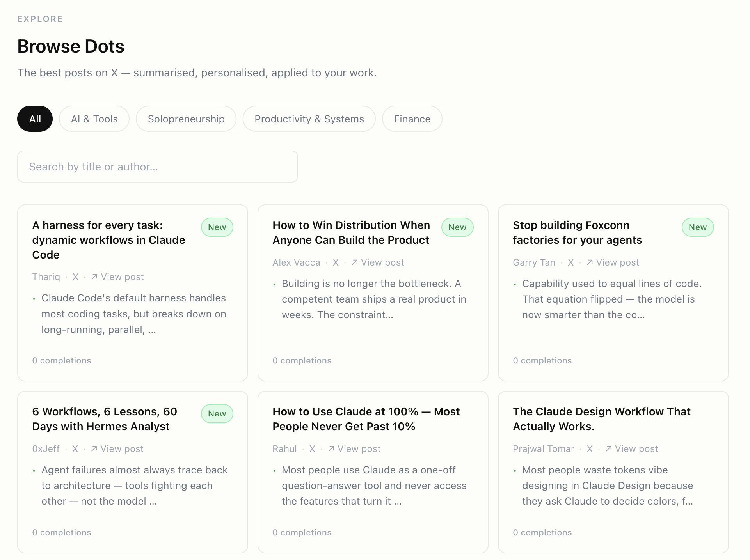Filter by AI & Tools category
The height and width of the screenshot is (560, 750).
[x=94, y=119]
